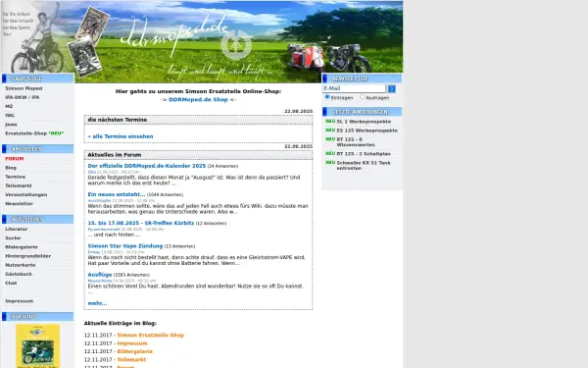
Task: Click the ddrmoped.de handwritten title in banner
Action: pos(174,35)
